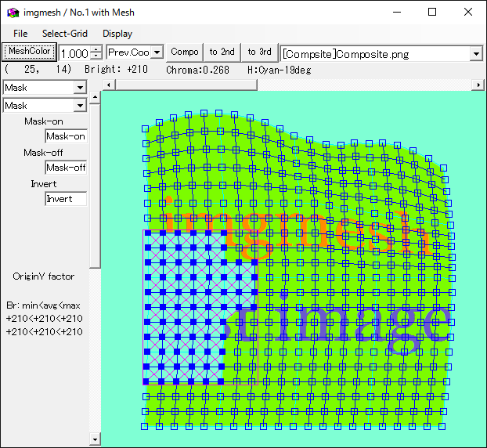This screenshot has height=448, width=487.
Task: Click the Compo button
Action: coord(185,52)
